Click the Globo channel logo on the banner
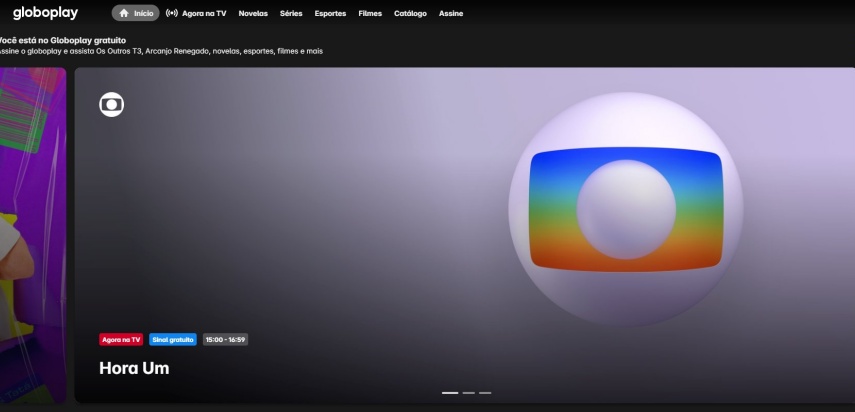The width and height of the screenshot is (855, 412). click(112, 105)
